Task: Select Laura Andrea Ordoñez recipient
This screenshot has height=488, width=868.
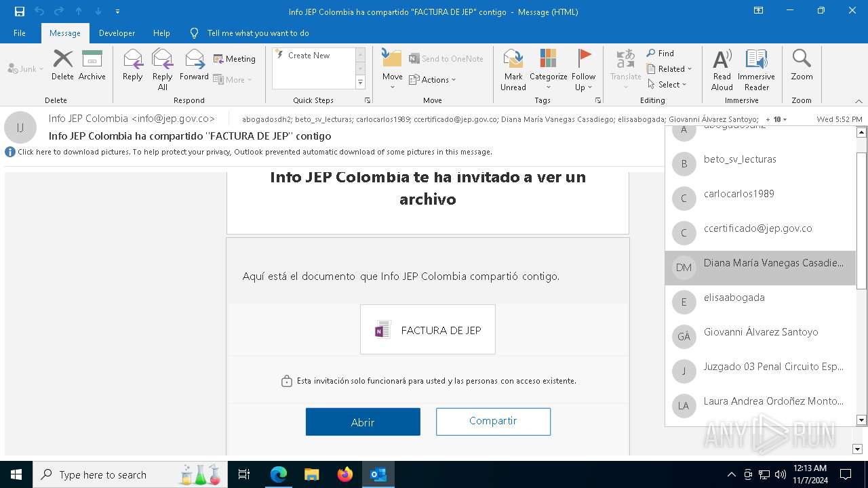Action: 760,405
